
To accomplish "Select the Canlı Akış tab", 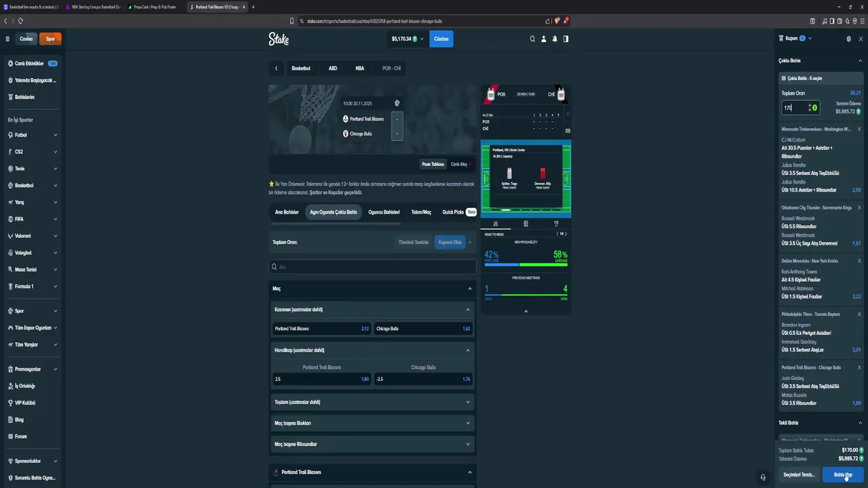I will [460, 164].
